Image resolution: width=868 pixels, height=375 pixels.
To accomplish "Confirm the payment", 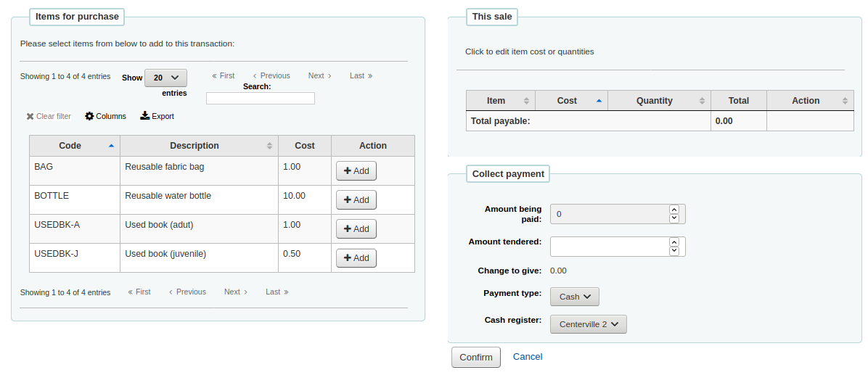I will coord(476,357).
